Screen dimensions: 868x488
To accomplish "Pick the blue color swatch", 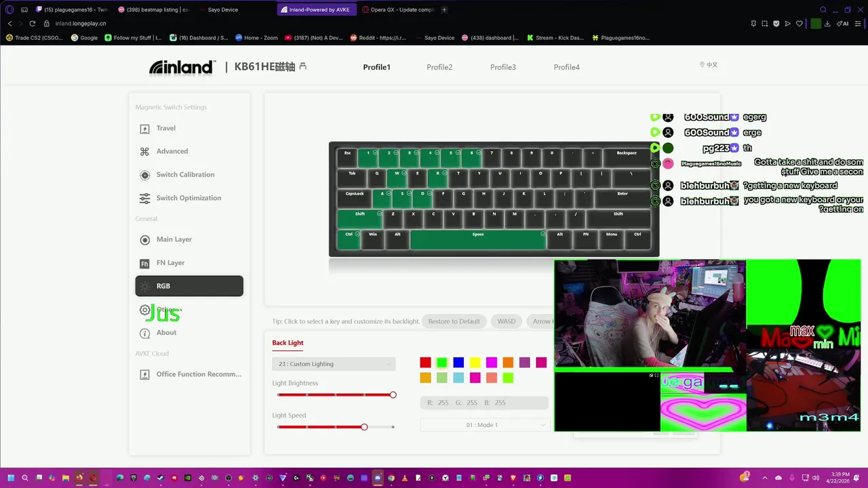I will pos(458,363).
